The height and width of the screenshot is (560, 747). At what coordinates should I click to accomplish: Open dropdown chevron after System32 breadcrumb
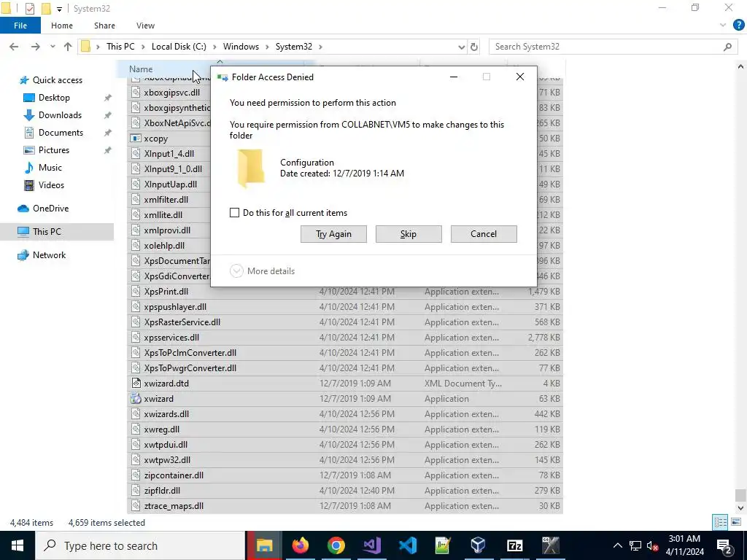coord(321,47)
